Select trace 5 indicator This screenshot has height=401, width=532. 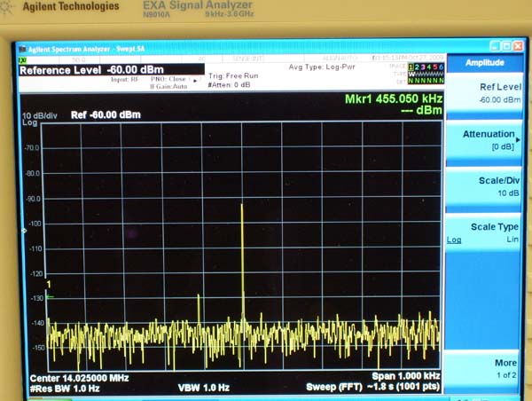tap(435, 67)
